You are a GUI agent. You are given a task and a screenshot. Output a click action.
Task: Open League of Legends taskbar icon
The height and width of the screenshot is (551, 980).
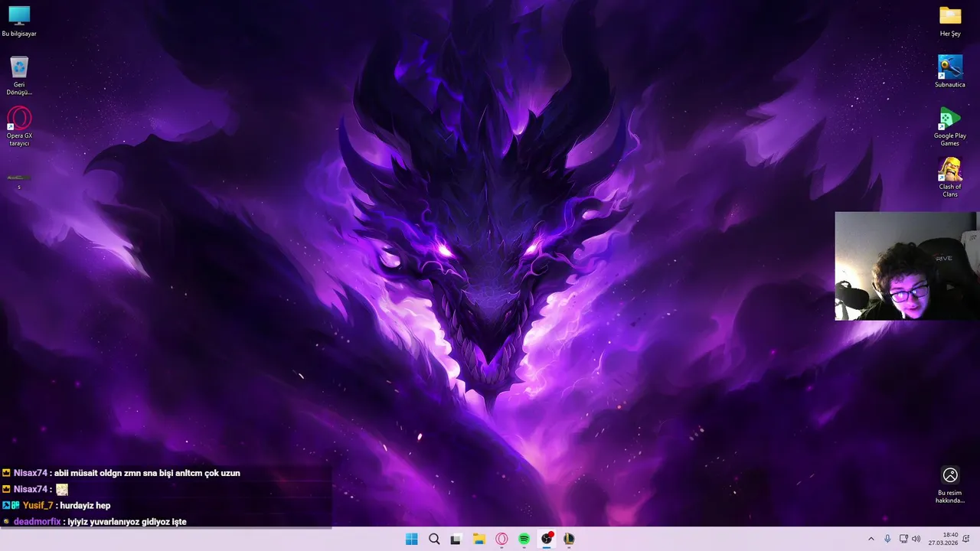(x=569, y=539)
